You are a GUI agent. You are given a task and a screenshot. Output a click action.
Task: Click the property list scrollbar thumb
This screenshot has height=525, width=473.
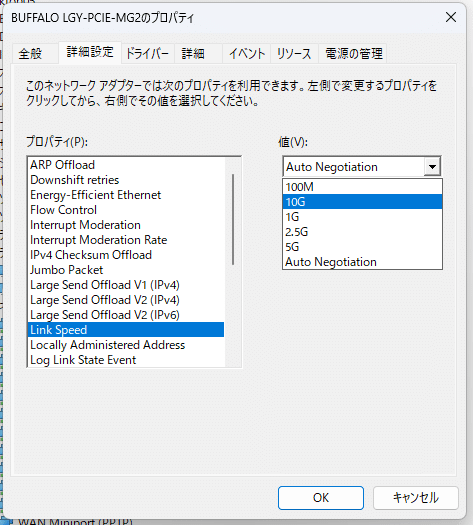(x=233, y=220)
